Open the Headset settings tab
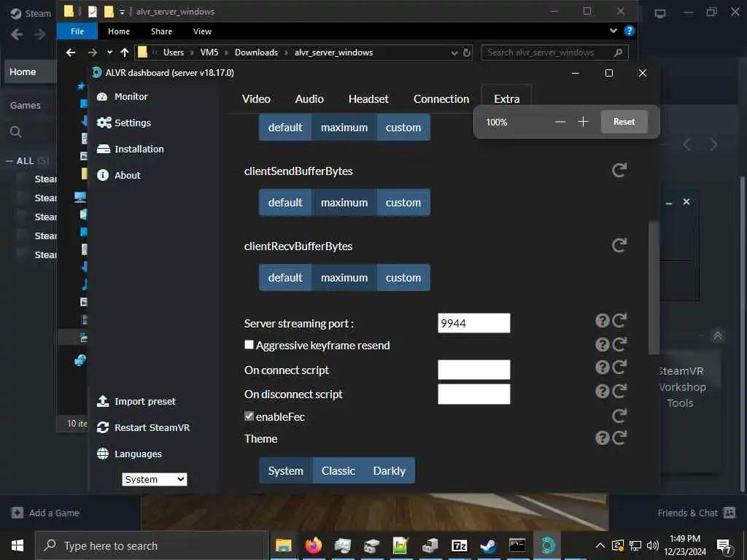The width and height of the screenshot is (747, 560). pos(368,99)
